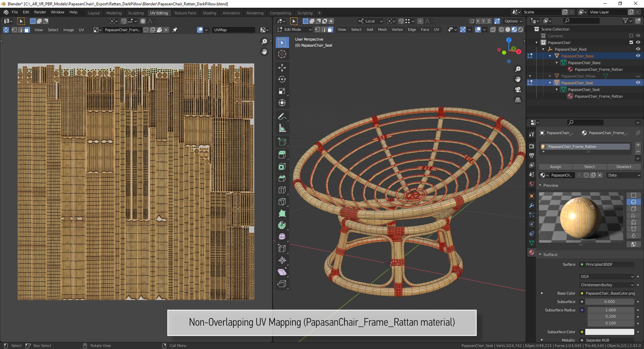Select the Inset Faces tool
This screenshot has width=644, height=349.
tap(282, 167)
